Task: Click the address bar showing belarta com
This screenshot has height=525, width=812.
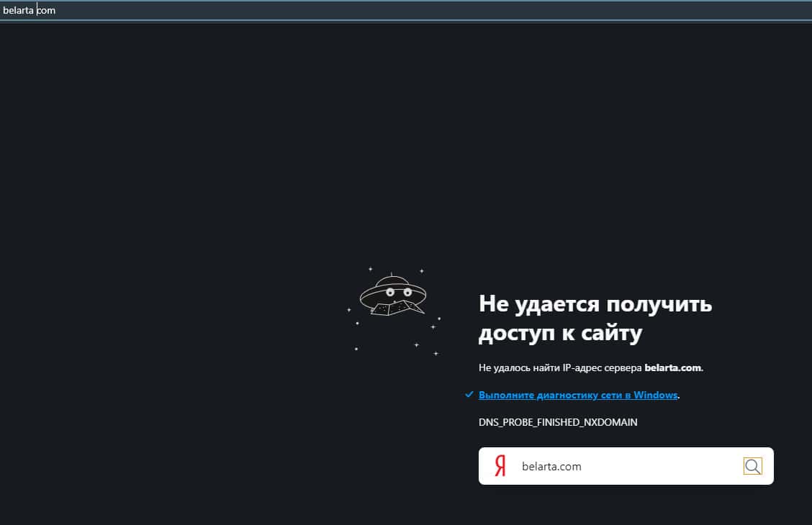Action: pyautogui.click(x=406, y=10)
